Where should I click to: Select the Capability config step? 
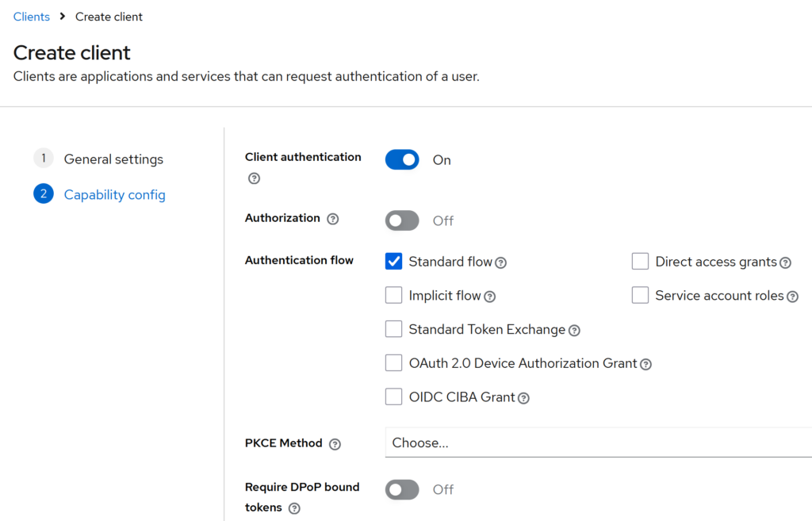tap(114, 195)
